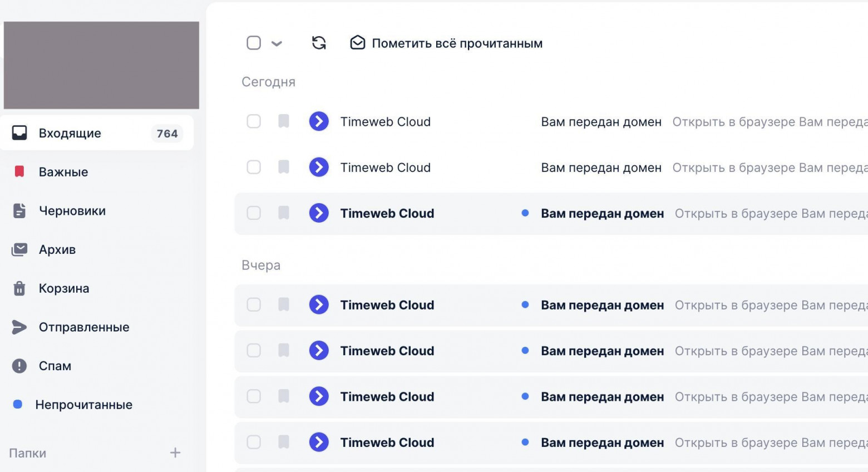
Task: Click the Timeweb Cloud sender avatar on first email
Action: (319, 121)
